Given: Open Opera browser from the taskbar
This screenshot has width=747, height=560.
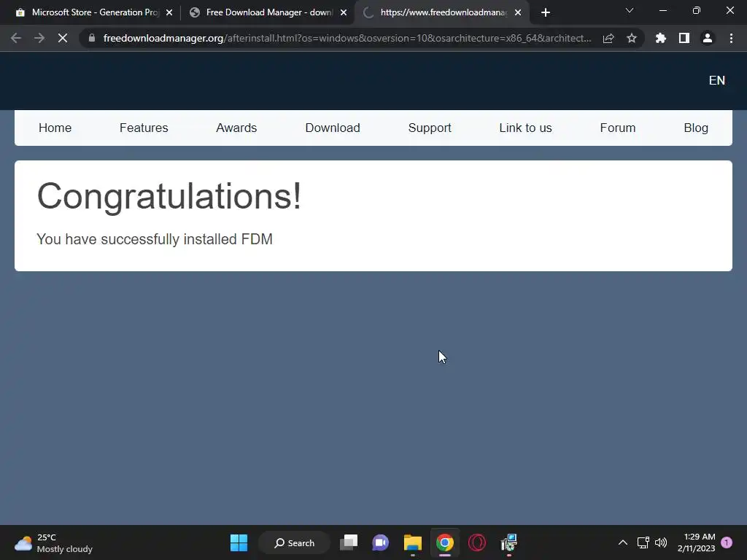Looking at the screenshot, I should point(477,542).
